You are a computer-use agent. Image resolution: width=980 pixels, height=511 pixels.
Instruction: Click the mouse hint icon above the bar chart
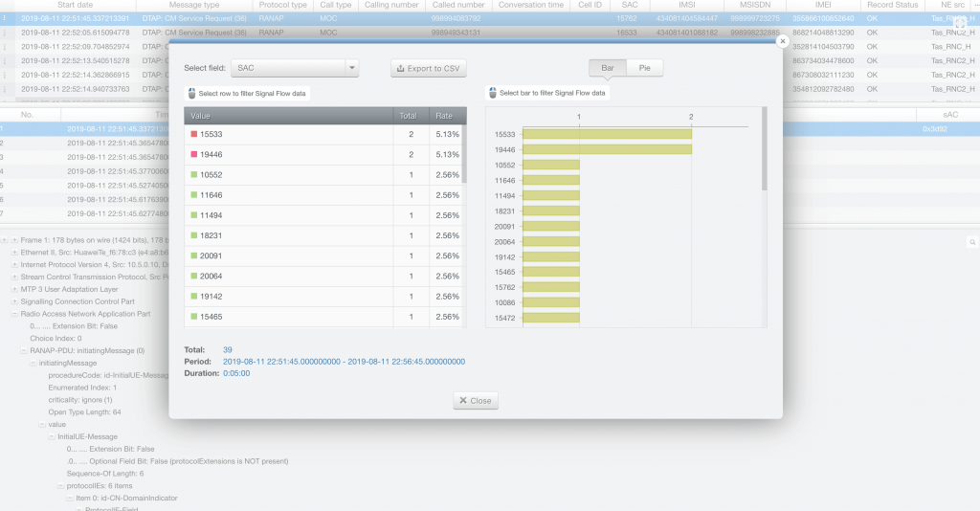pos(492,93)
